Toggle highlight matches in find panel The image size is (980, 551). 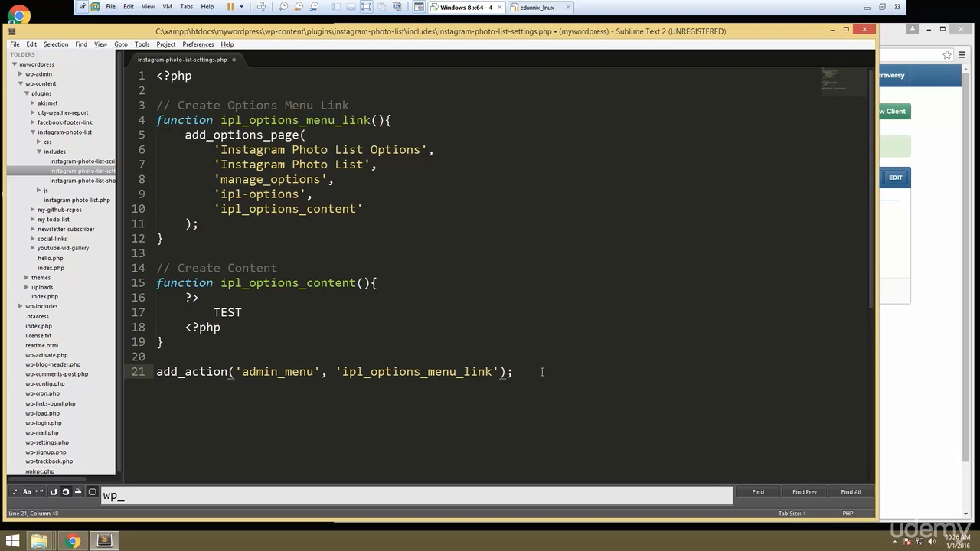(x=93, y=492)
